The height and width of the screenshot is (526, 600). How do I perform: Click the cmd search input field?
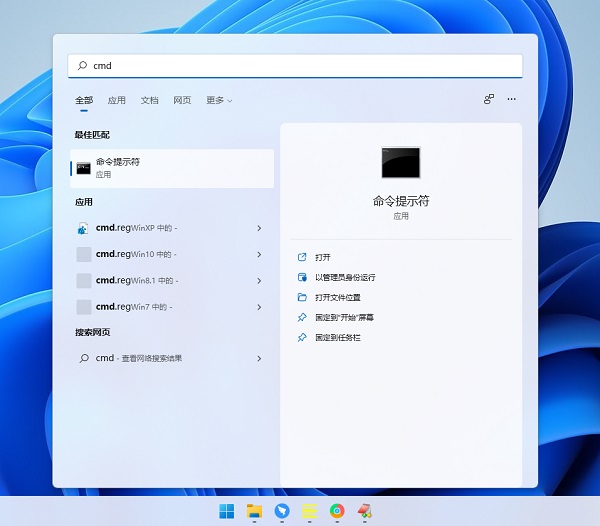[295, 65]
